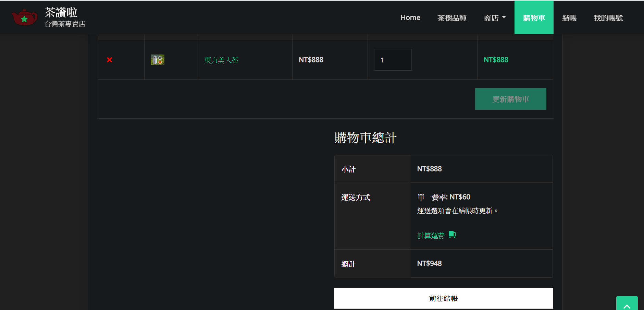The width and height of the screenshot is (644, 310).
Task: Click the truck icon beside 計算運費
Action: pyautogui.click(x=452, y=235)
